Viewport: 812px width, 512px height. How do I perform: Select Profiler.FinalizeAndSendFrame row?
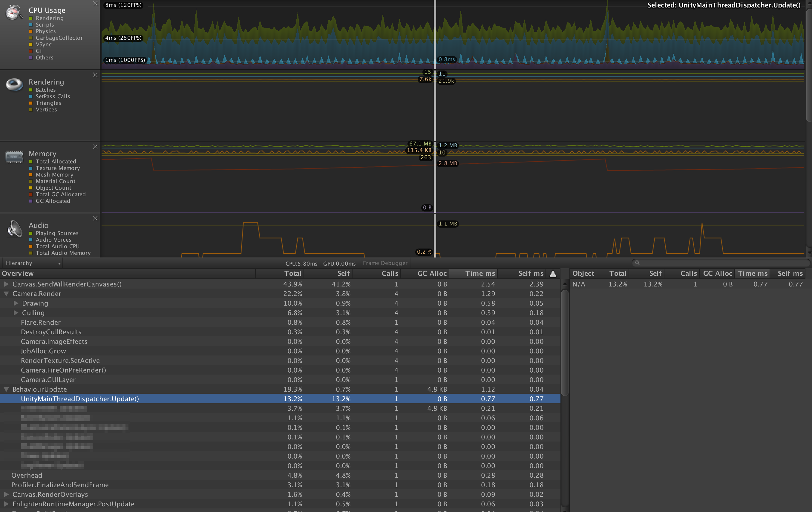[x=280, y=485]
